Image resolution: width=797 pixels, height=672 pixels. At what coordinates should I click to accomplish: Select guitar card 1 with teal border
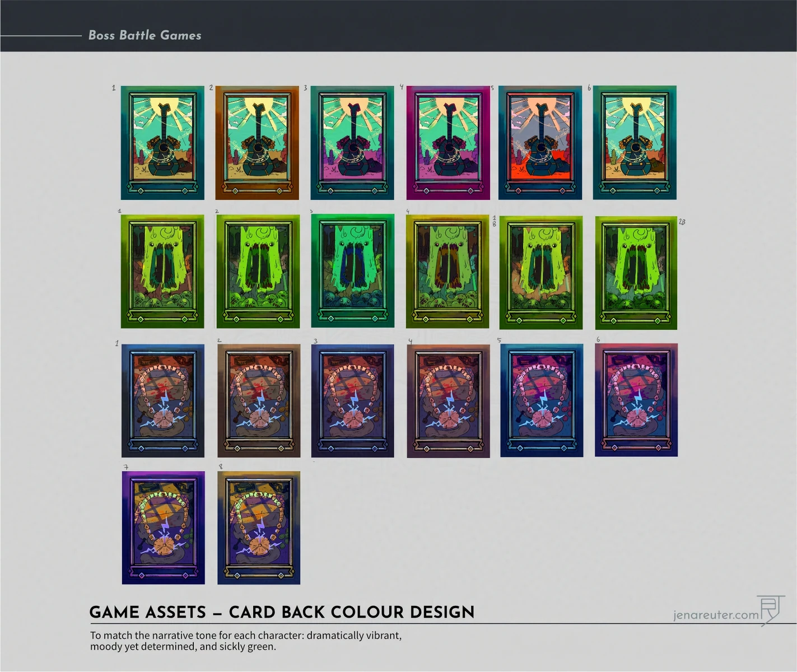tap(162, 143)
